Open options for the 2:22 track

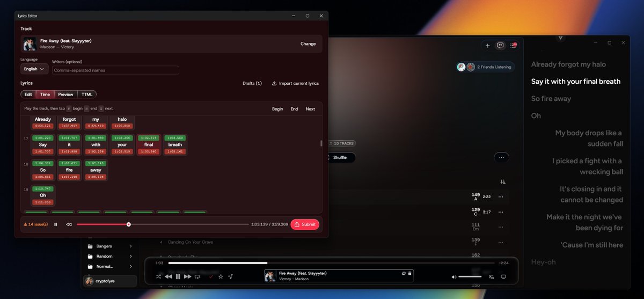pos(501,197)
